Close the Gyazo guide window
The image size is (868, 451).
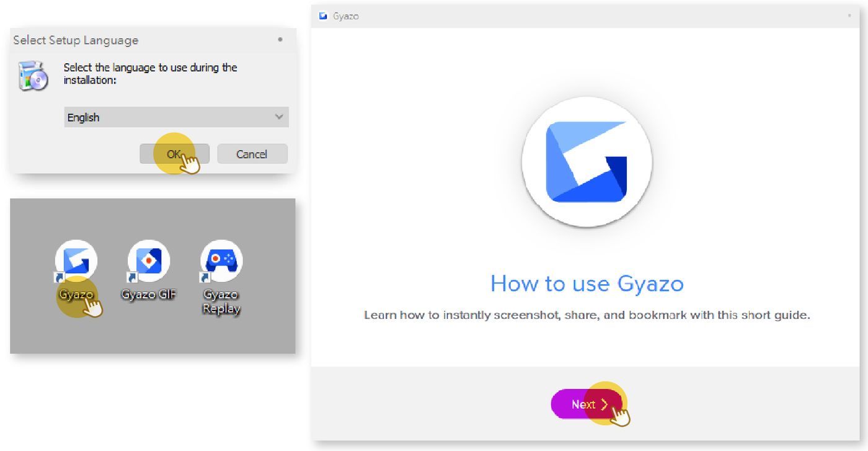849,16
